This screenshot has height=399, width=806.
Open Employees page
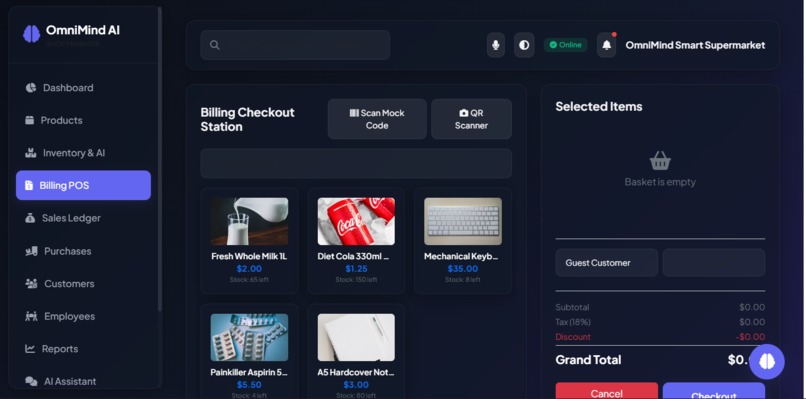tap(83, 316)
